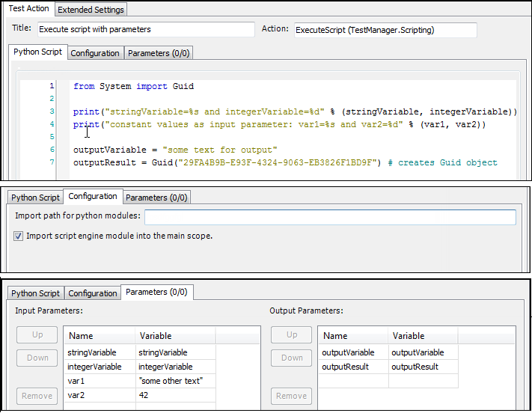Select Python Script tab in the bottom panel
The width and height of the screenshot is (532, 413).
(35, 293)
